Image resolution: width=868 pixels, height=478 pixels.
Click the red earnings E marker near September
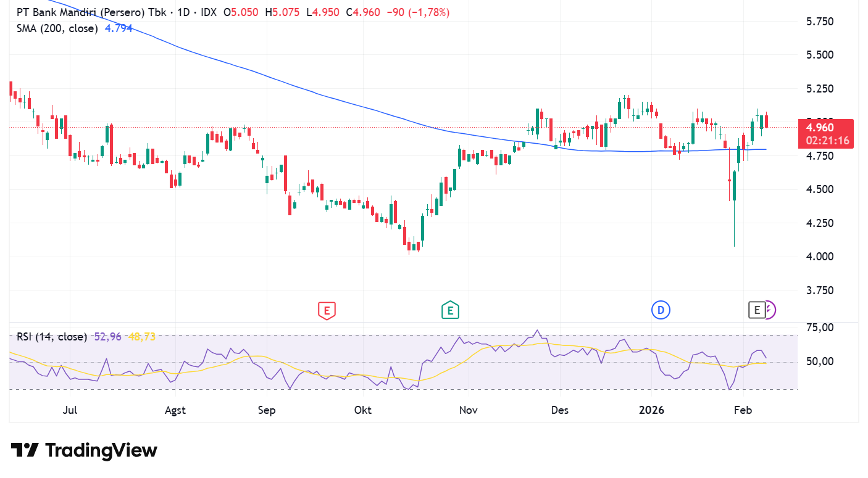(x=327, y=310)
